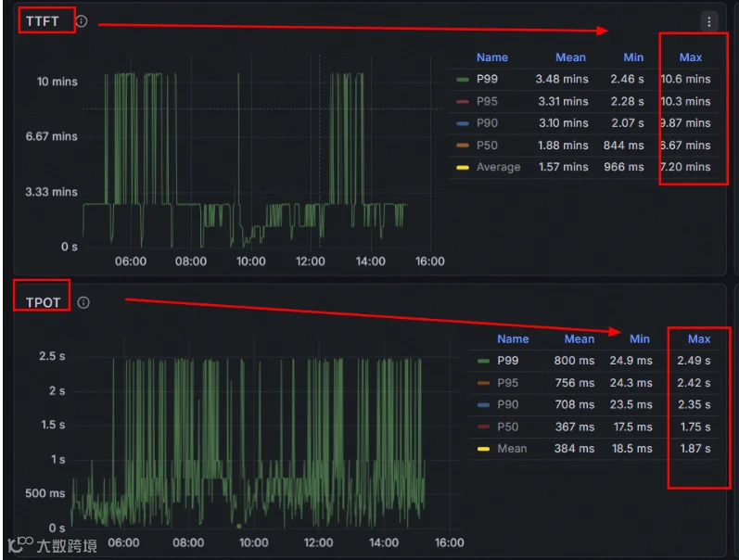Sort TPOT legend by Max column
This screenshot has height=560, width=739.
click(699, 339)
